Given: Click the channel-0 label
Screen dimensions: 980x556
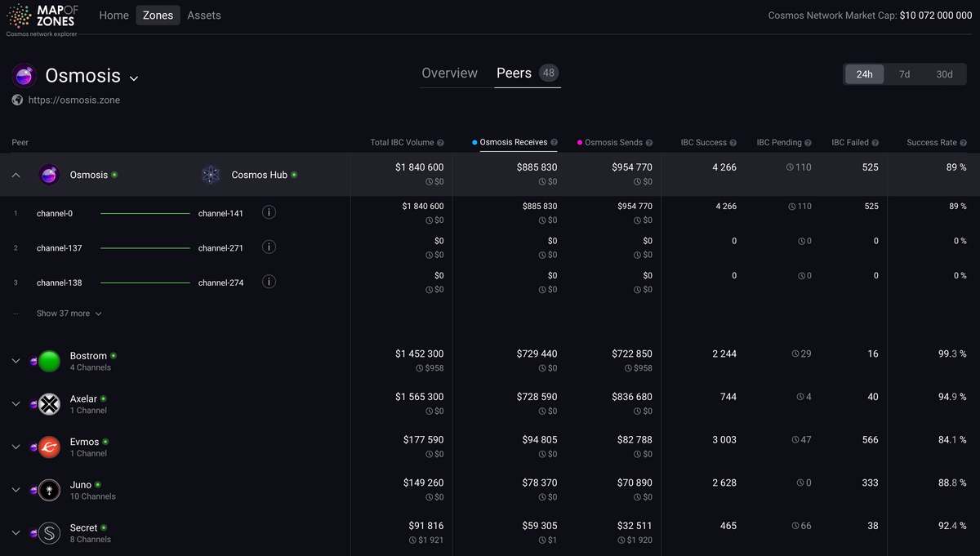Looking at the screenshot, I should 55,214.
